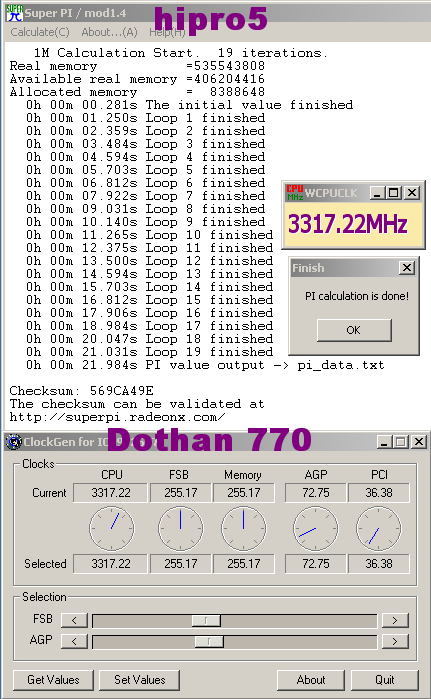
Task: Click 'PI calculation is done!' message text
Action: (x=357, y=296)
